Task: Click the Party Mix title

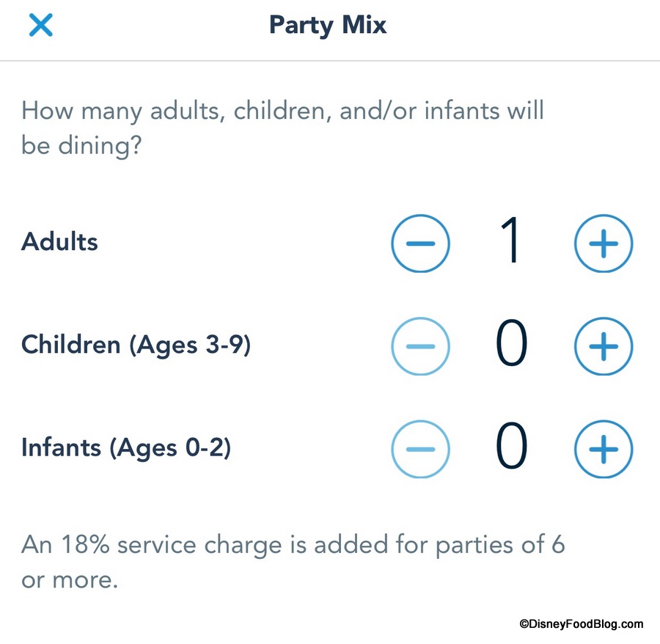Action: coord(327,26)
